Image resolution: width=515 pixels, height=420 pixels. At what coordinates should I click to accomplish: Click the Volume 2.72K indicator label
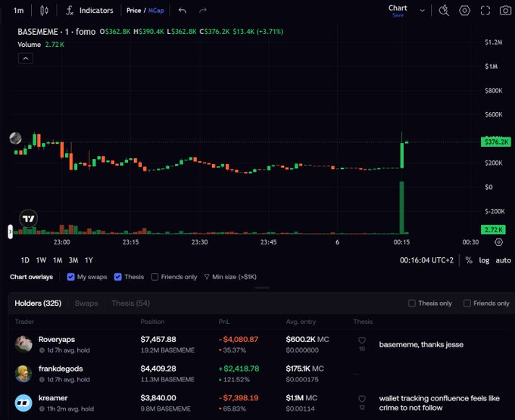coord(41,45)
